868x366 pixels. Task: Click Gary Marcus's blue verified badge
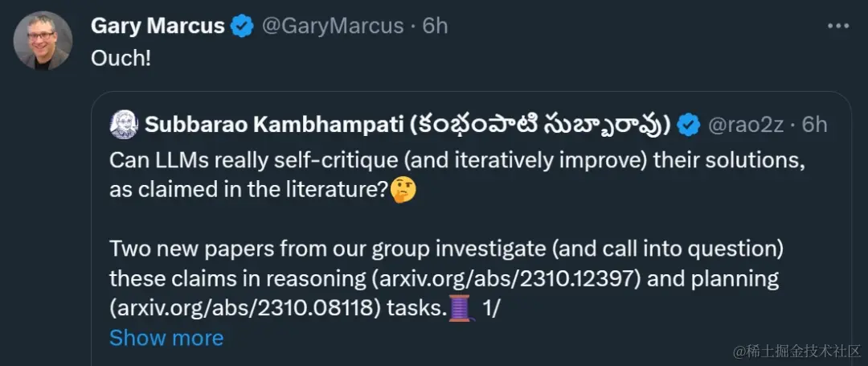(242, 27)
